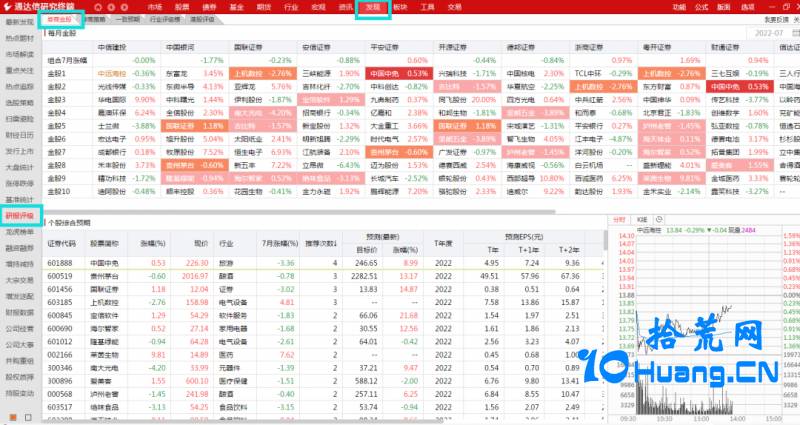Viewport: 800px width, 425px height.
Task: Click the 平安证券 column header
Action: pos(384,47)
